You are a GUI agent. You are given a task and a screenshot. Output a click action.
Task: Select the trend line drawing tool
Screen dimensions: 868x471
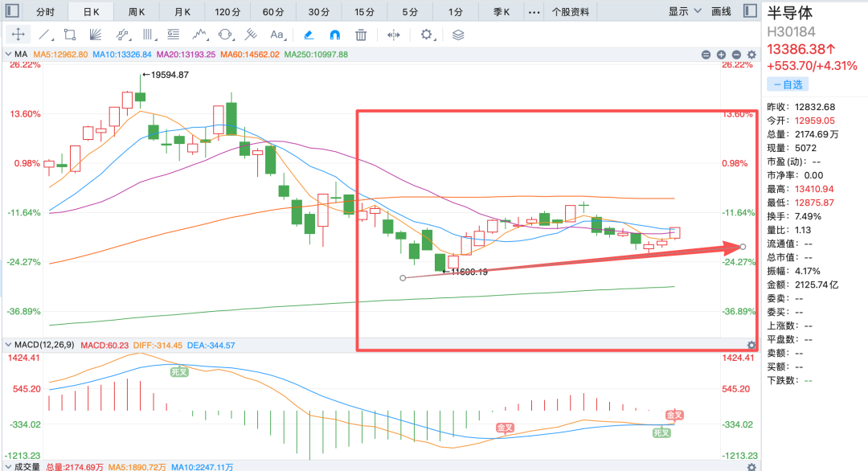click(x=44, y=35)
